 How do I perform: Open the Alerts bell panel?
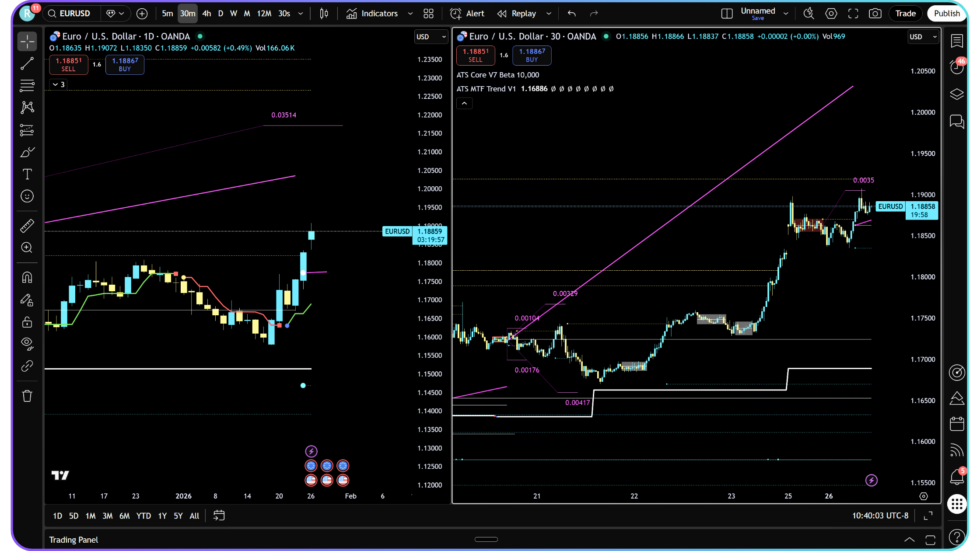coord(957,477)
